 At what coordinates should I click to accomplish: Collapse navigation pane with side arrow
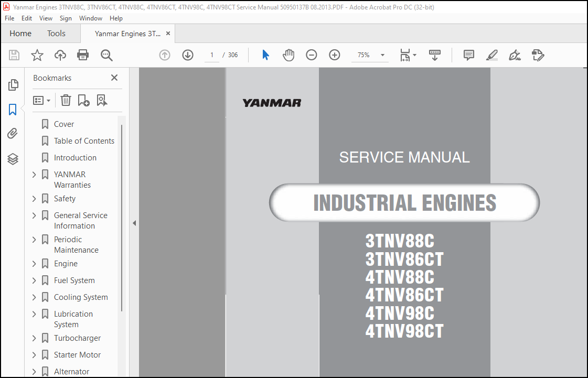[134, 223]
